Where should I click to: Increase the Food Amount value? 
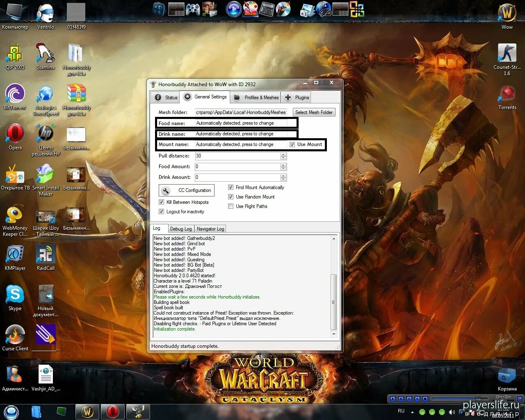[283, 165]
